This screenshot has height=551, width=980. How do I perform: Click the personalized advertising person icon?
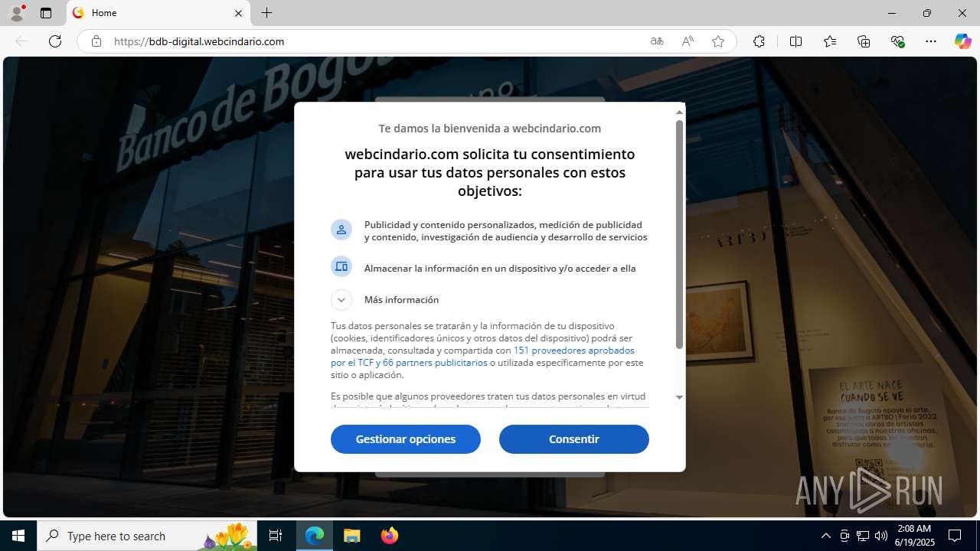(x=341, y=230)
